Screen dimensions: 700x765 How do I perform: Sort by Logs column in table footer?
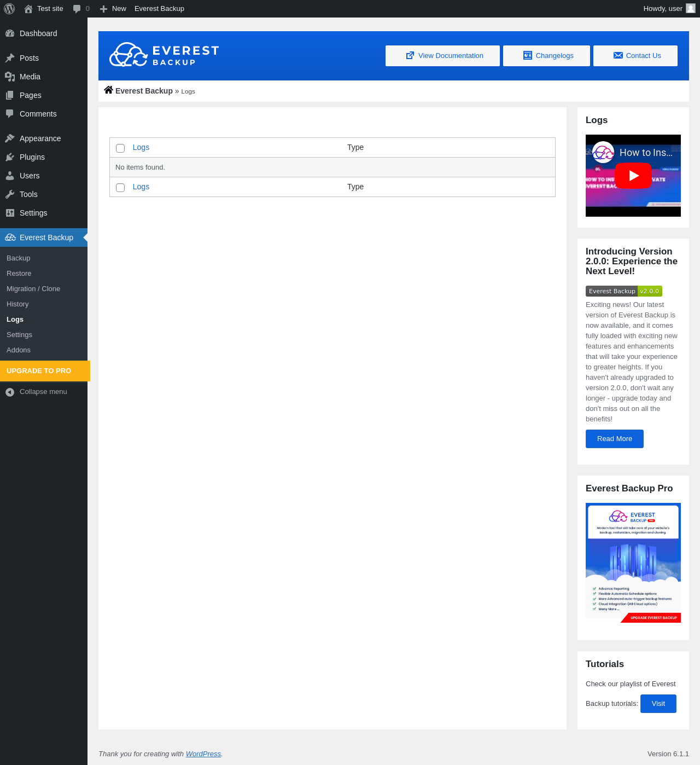[x=141, y=187]
